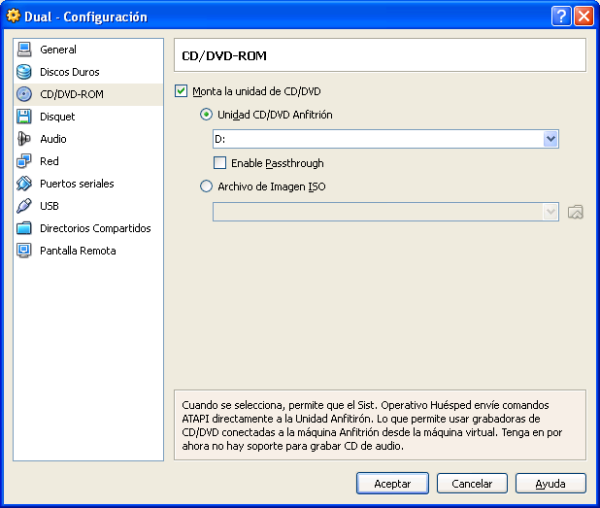Enable the Passthrough checkbox
600x508 pixels.
tap(220, 163)
